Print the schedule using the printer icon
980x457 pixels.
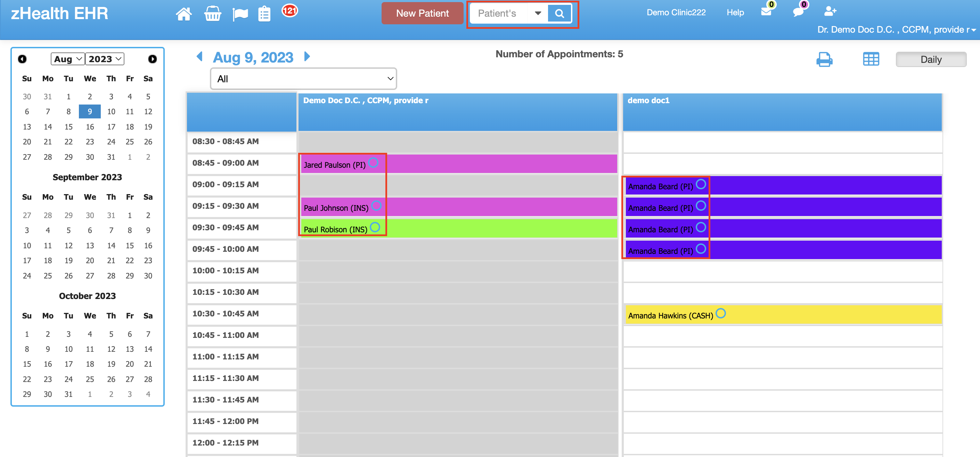coord(824,59)
